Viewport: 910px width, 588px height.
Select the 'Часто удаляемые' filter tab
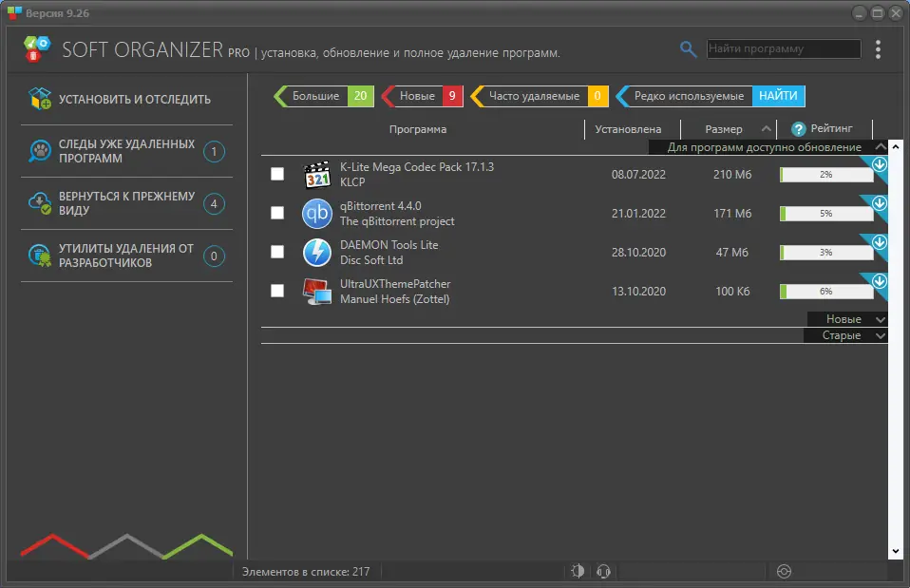(540, 96)
